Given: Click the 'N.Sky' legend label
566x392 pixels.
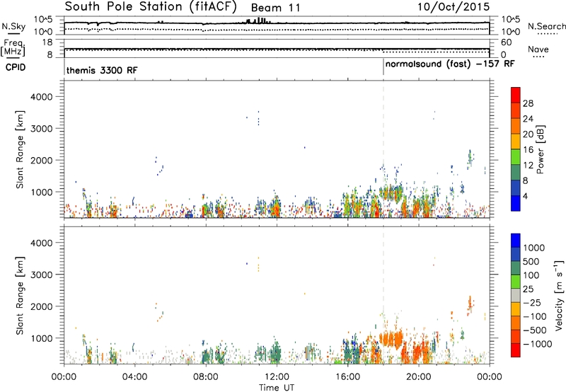Looking at the screenshot, I should [13, 27].
